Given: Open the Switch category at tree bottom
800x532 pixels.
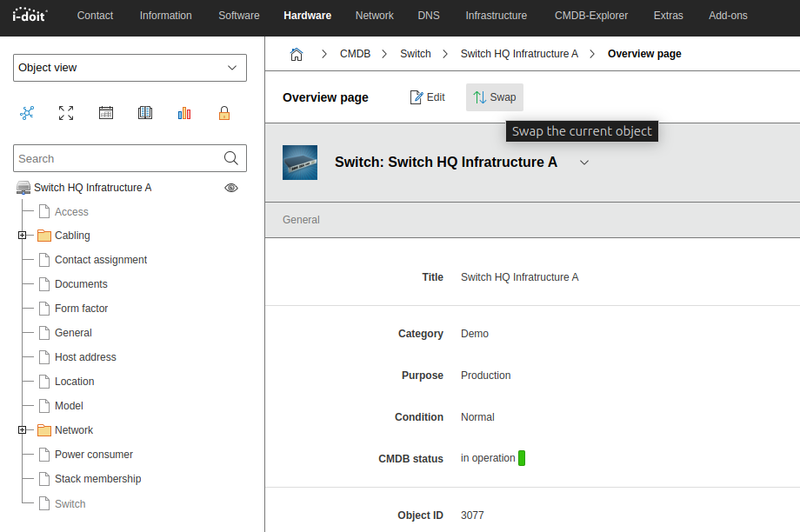Looking at the screenshot, I should pos(70,504).
